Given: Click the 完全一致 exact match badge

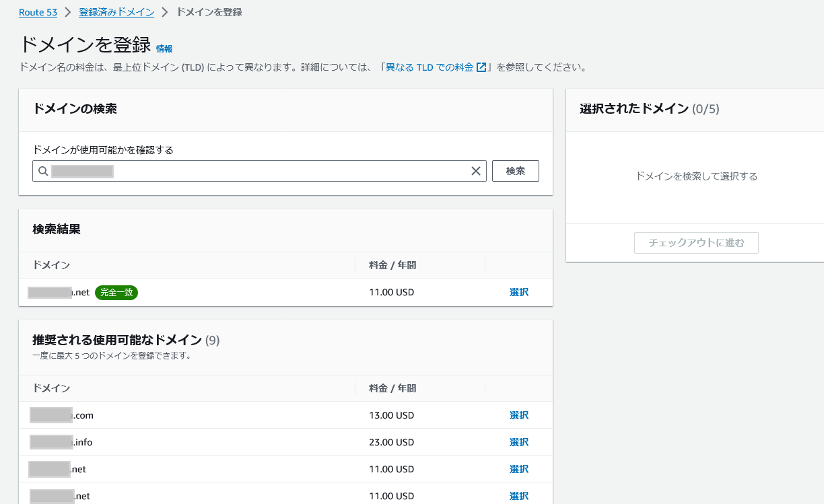Looking at the screenshot, I should click(x=116, y=293).
